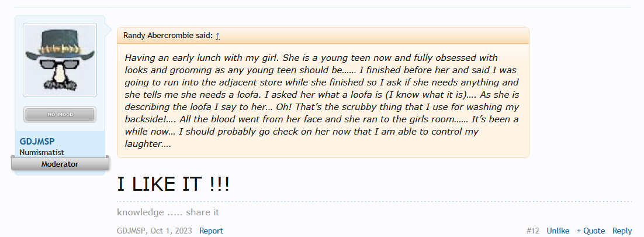Open GDJMSP author link in post footer
The image size is (644, 237).
point(131,231)
